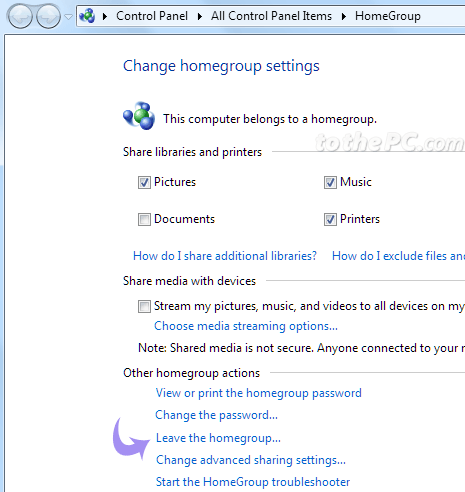This screenshot has width=465, height=492.
Task: Open 'How do I share additional libraries?' link
Action: (x=225, y=256)
